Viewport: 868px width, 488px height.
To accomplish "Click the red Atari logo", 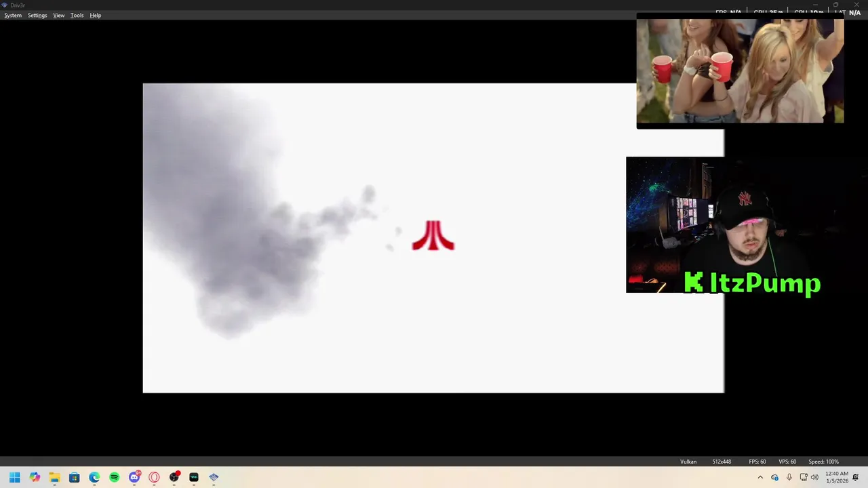I will pyautogui.click(x=433, y=236).
